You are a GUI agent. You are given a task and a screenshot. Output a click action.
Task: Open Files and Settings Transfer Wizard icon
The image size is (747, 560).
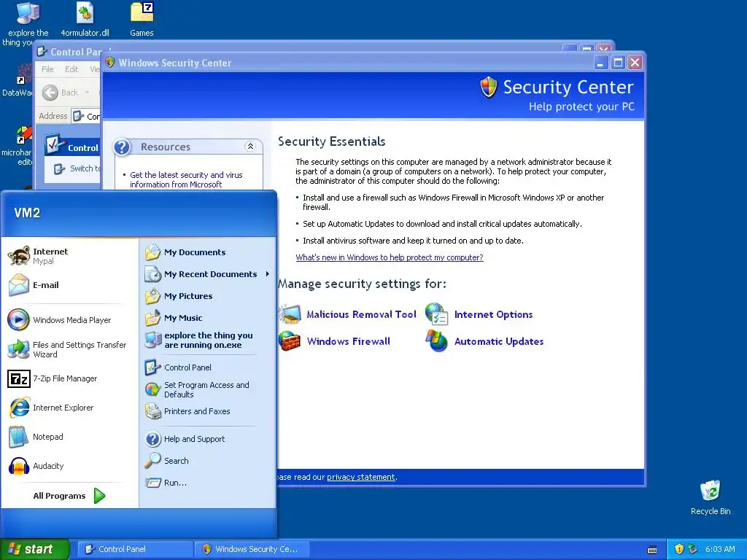pos(18,349)
